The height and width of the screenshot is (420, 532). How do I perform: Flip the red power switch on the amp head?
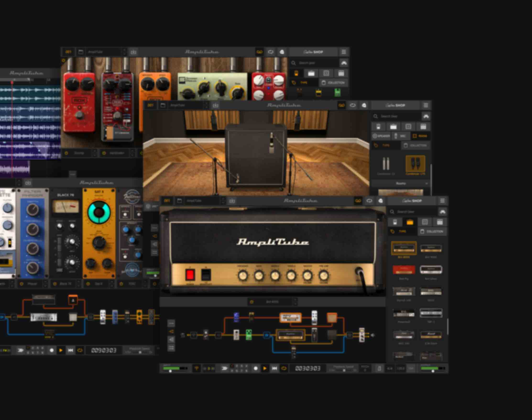(x=190, y=275)
